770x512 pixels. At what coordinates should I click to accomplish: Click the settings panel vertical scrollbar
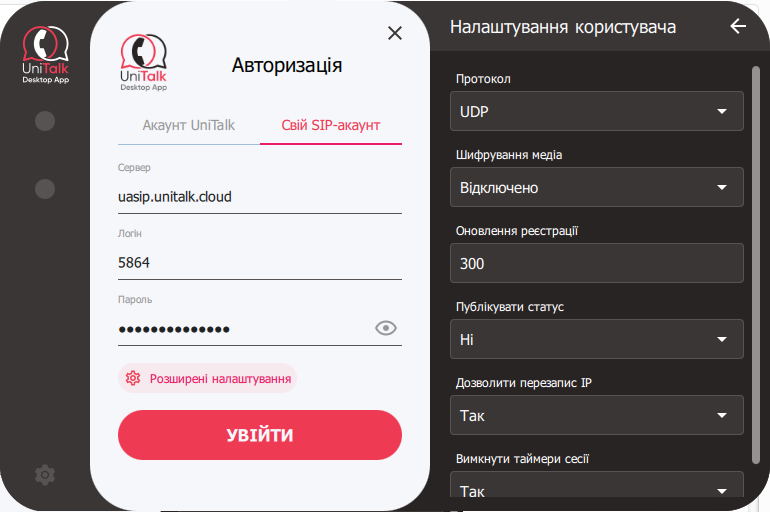[x=756, y=265]
